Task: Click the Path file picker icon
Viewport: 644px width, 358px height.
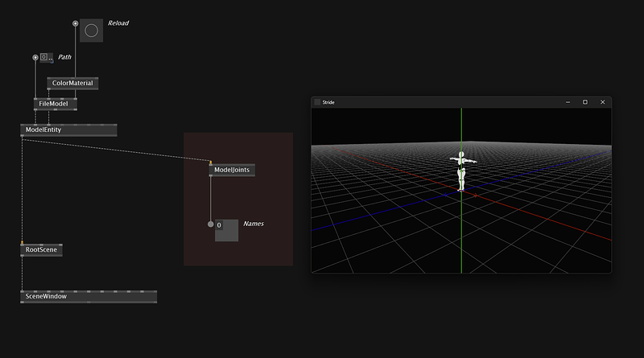Action: click(43, 57)
